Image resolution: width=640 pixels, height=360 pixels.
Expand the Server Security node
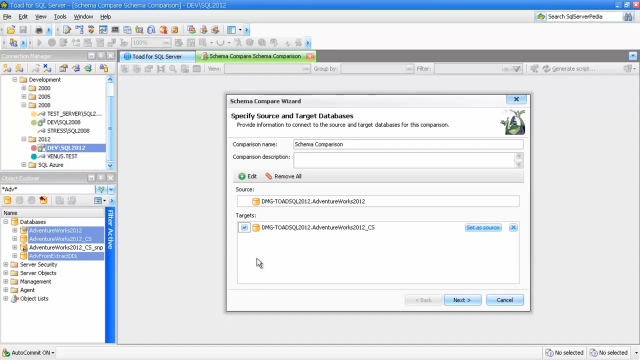click(6, 264)
